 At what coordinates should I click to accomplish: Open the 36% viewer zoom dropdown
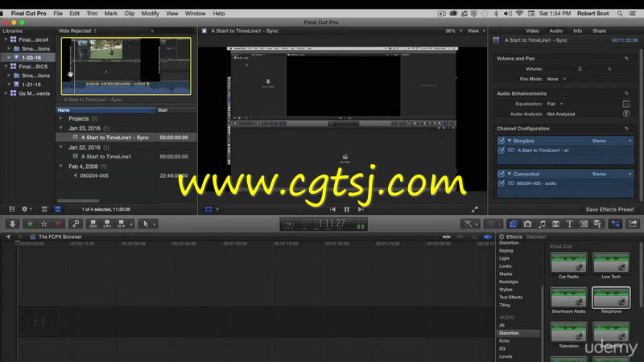[453, 31]
